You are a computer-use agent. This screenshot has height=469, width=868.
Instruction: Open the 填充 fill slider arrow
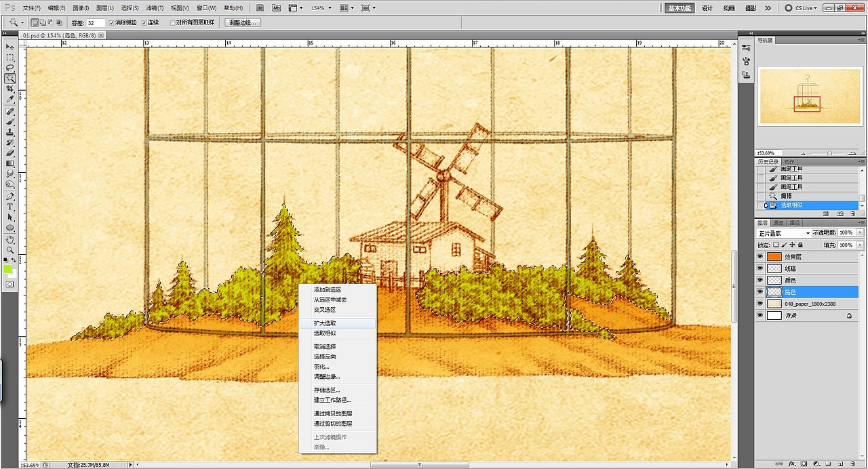tap(861, 245)
